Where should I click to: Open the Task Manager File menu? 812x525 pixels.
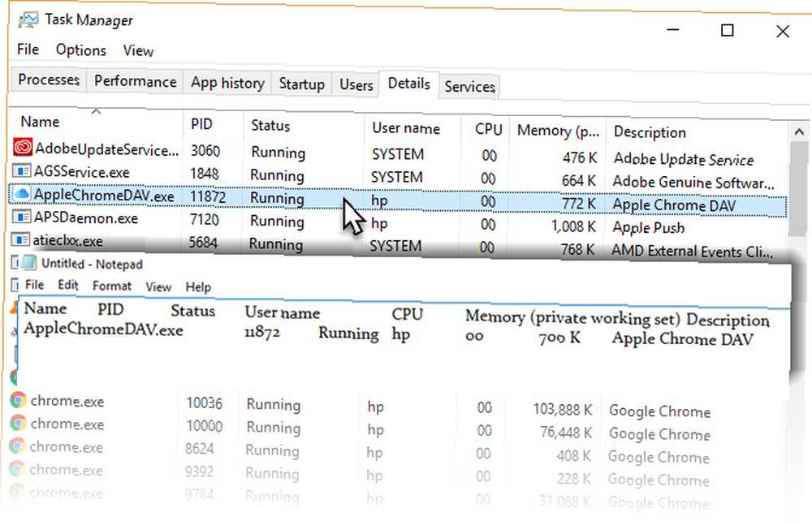click(x=28, y=49)
